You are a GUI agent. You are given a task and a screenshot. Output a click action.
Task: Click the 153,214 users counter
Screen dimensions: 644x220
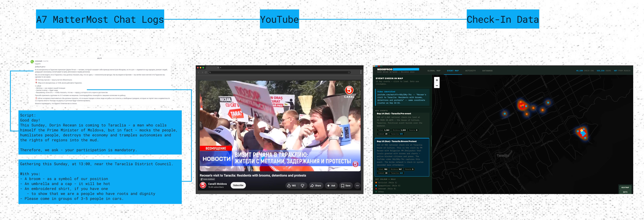tap(604, 71)
